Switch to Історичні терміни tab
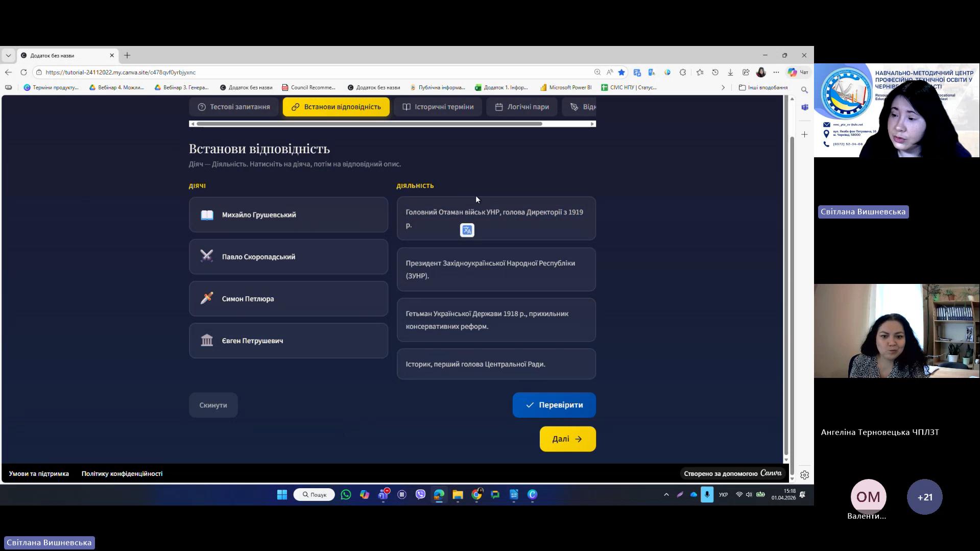 (x=438, y=107)
